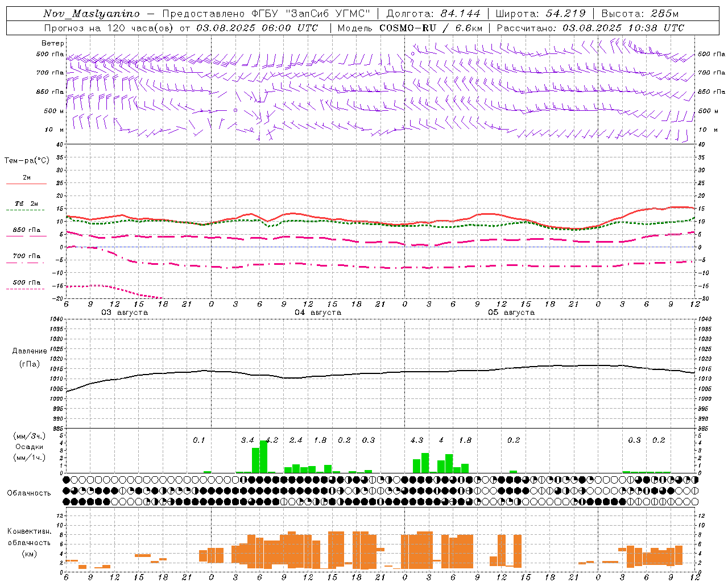The image size is (728, 582).
Task: Click the '(мм/1ч.)' unit label
Action: [30, 458]
